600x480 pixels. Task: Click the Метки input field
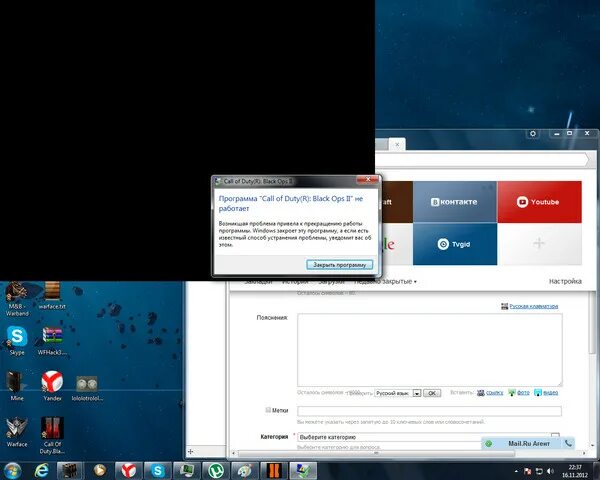point(429,411)
